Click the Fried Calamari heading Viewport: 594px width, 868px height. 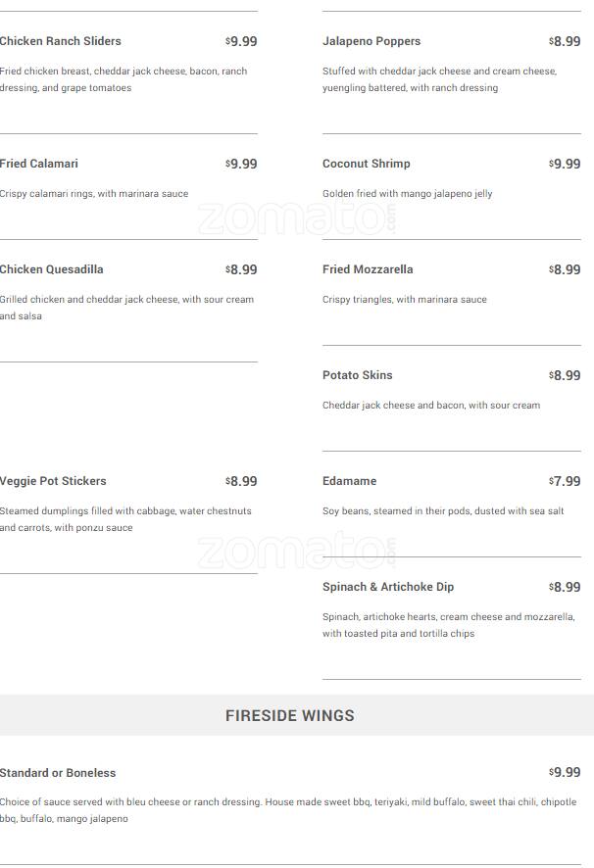coord(39,164)
